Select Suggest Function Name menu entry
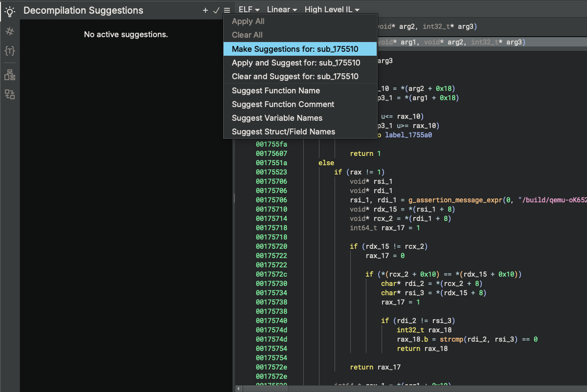Image resolution: width=587 pixels, height=392 pixels. pyautogui.click(x=276, y=90)
